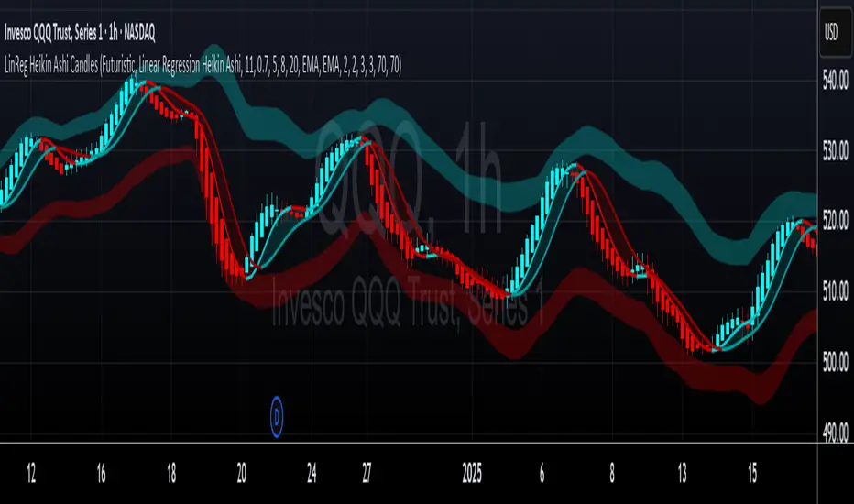Click the 510.00 price axis label
This screenshot has height=504, width=854.
[835, 291]
